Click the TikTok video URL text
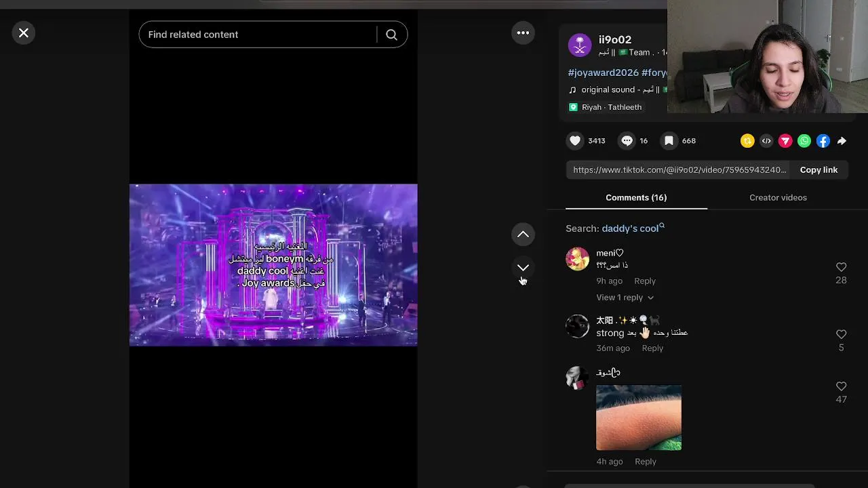Viewport: 868px width, 488px height. tap(679, 170)
